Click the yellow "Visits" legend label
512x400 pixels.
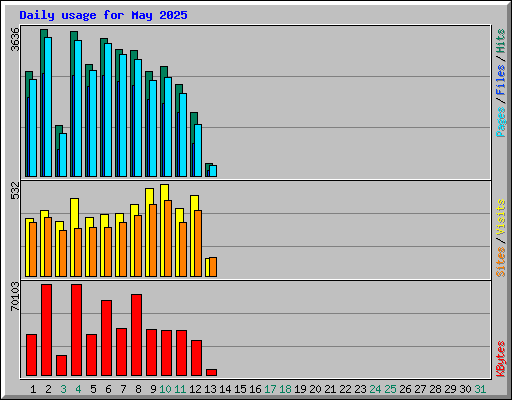[501, 217]
